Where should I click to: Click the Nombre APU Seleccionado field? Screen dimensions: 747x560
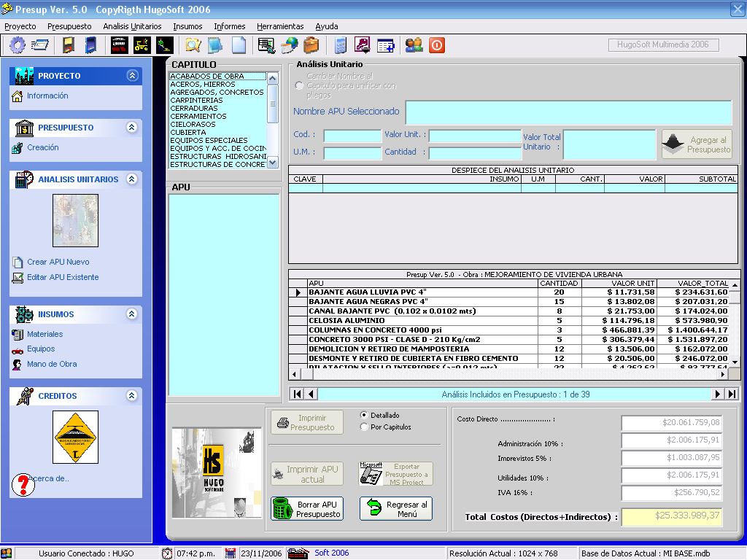(568, 113)
